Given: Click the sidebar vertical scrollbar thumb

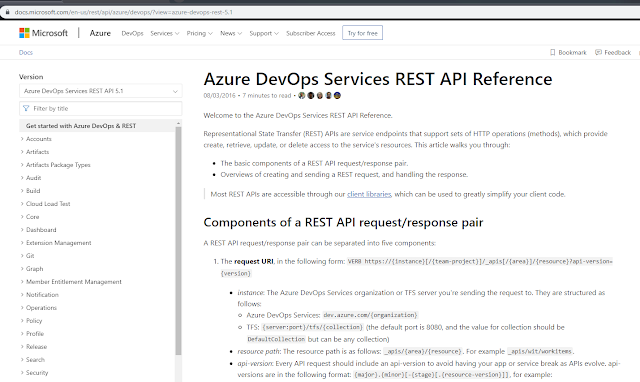Looking at the screenshot, I should (178, 241).
